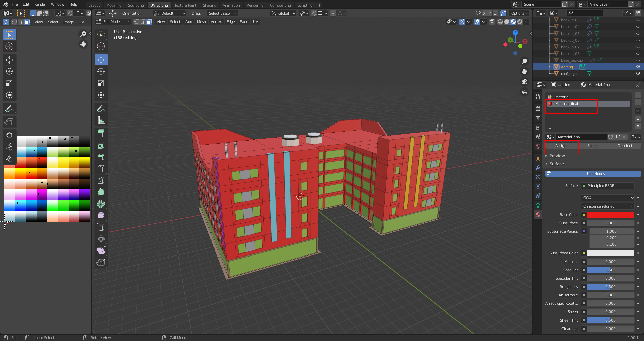644x341 pixels.
Task: Open the Object Data mesh properties tab
Action: (x=538, y=205)
